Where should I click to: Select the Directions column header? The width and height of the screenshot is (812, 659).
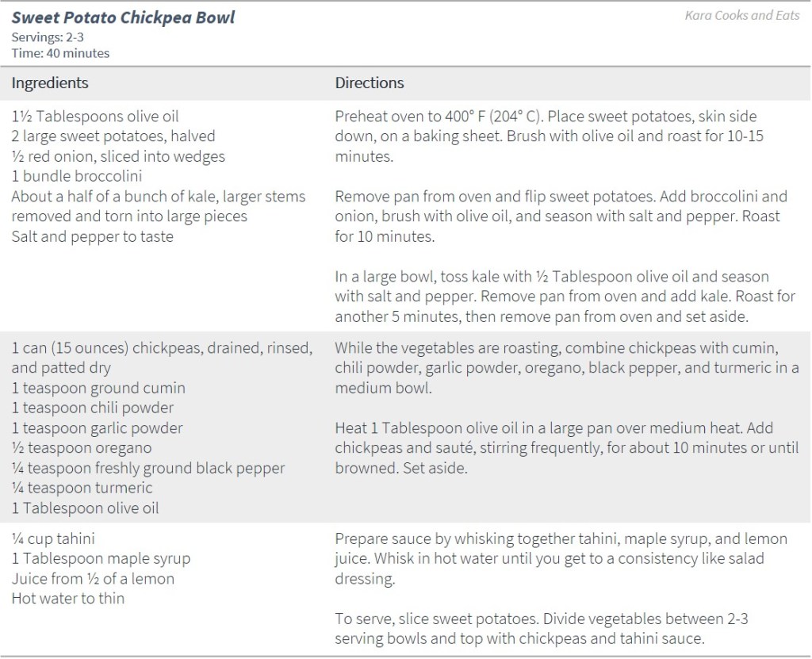point(370,82)
